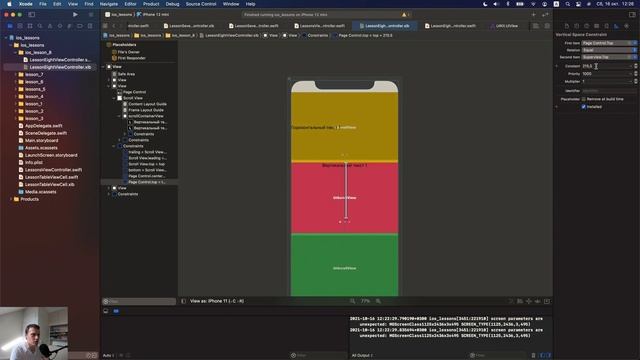Select AppDelegate.swift in navigator
The image size is (640, 360).
[x=44, y=126]
